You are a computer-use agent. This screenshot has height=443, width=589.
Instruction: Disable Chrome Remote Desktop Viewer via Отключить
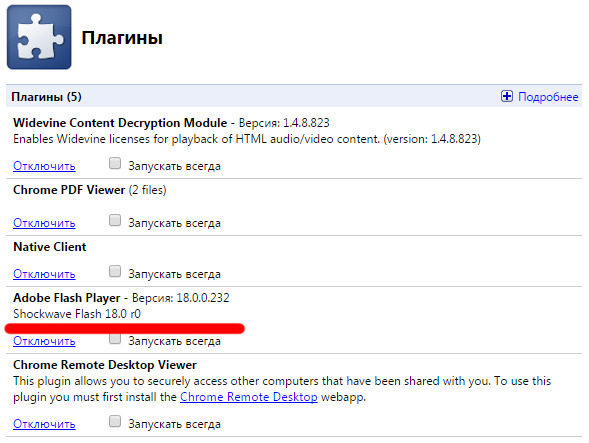click(x=44, y=424)
